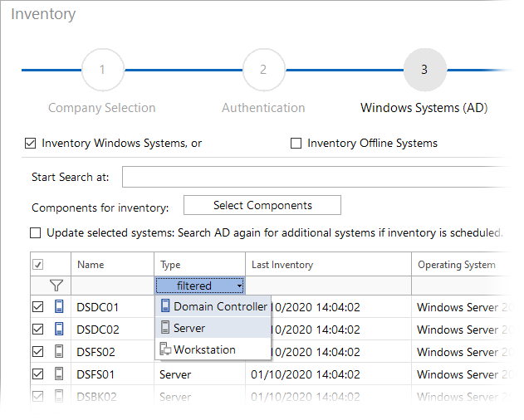
Task: Select Domain Controller filter option
Action: pos(213,306)
